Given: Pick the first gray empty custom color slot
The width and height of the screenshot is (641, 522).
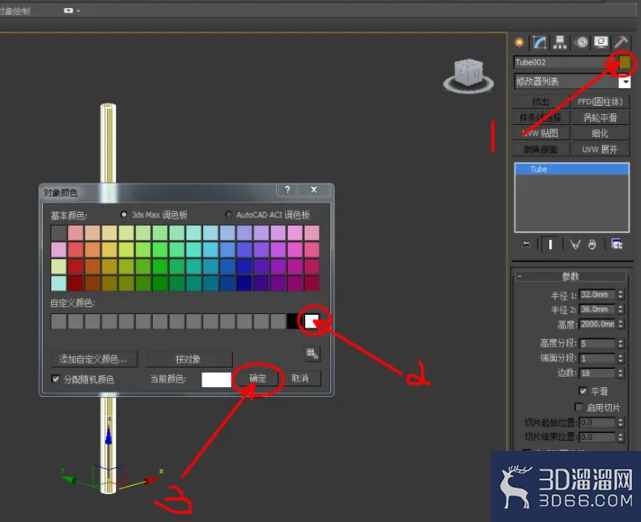Looking at the screenshot, I should pos(59,321).
